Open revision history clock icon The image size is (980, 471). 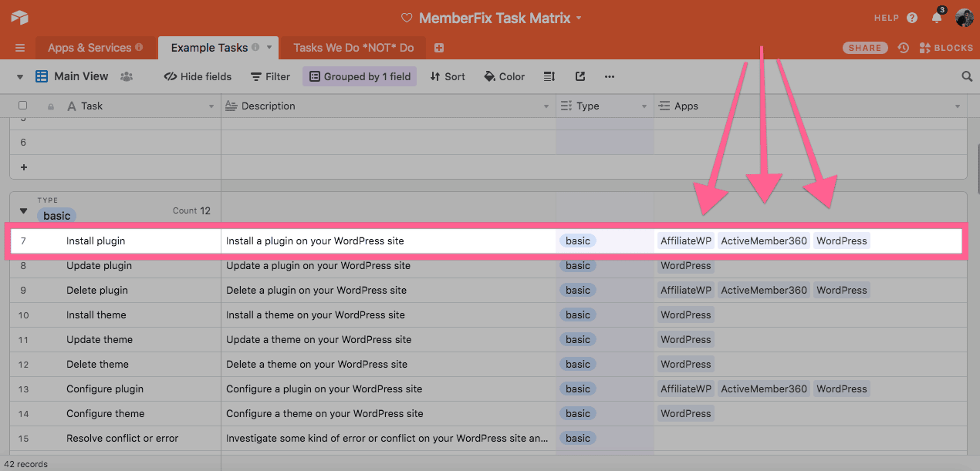[x=903, y=48]
